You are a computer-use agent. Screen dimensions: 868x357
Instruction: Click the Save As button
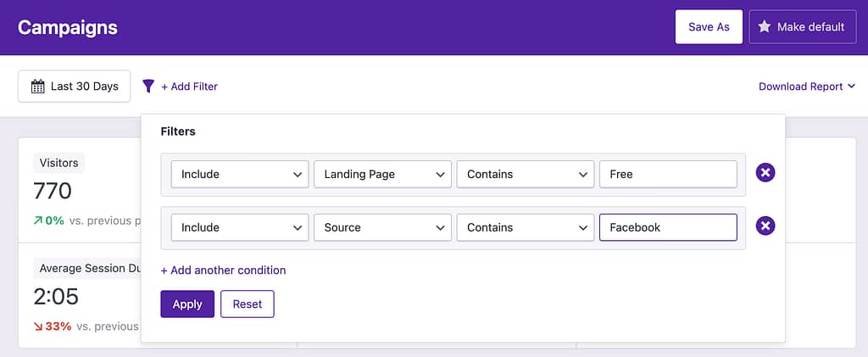tap(709, 27)
